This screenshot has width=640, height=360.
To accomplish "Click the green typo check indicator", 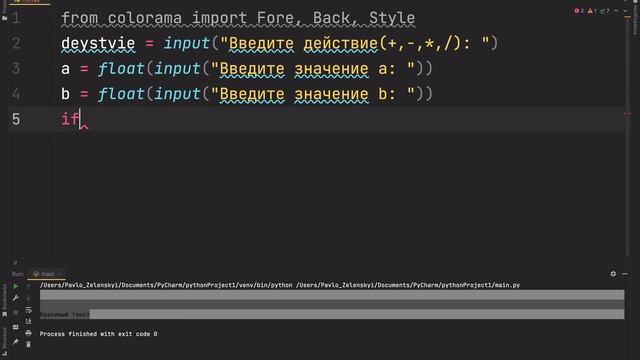I will point(604,11).
